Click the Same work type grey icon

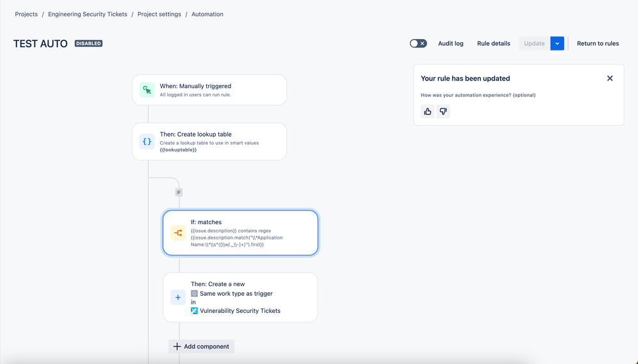tap(195, 294)
